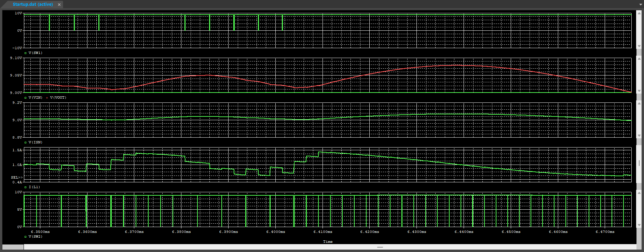Viewport: 644px width, 252px height.
Task: Click the V(VIN) trace marker square
Action: [26, 98]
